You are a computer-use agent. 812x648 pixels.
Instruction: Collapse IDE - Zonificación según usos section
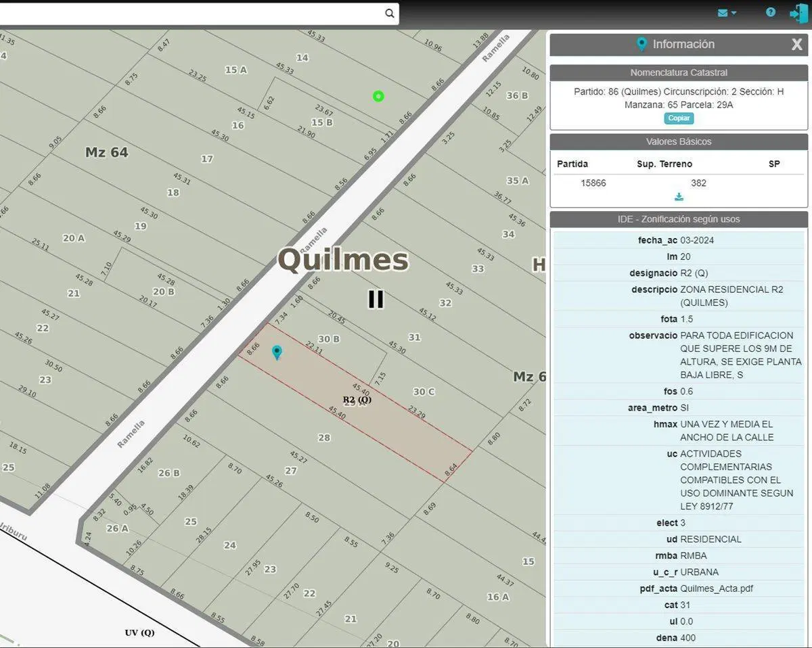pos(679,219)
